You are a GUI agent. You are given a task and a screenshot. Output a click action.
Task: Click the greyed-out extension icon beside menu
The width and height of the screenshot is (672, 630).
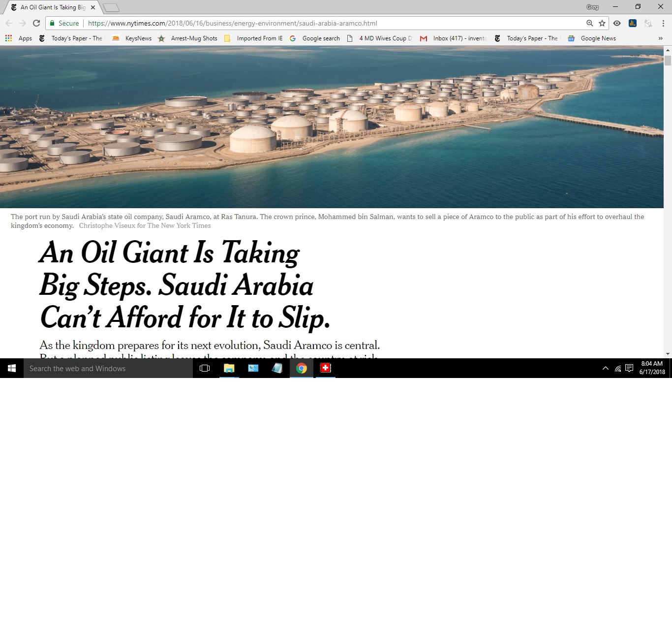pyautogui.click(x=648, y=23)
